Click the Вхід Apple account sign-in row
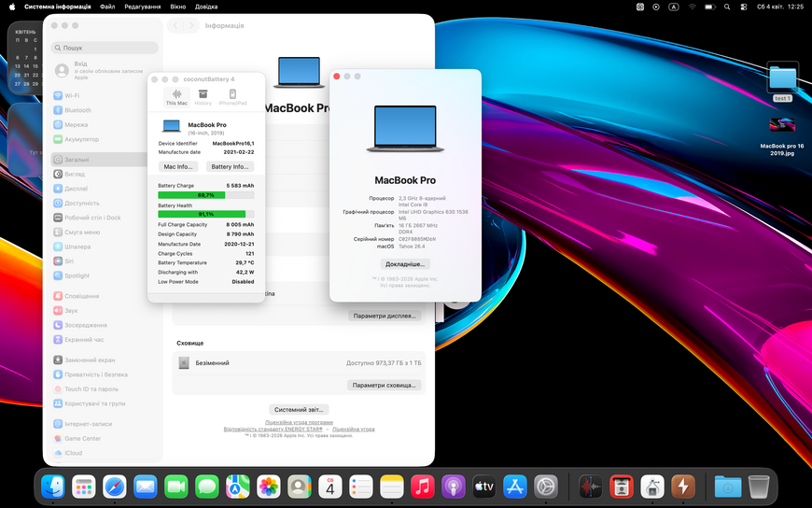The image size is (812, 508). point(100,70)
